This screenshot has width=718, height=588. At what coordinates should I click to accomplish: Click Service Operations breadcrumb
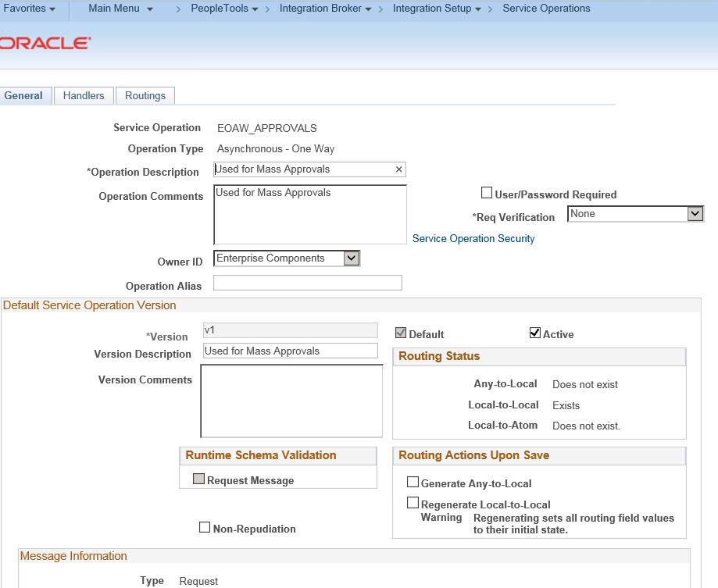(546, 9)
